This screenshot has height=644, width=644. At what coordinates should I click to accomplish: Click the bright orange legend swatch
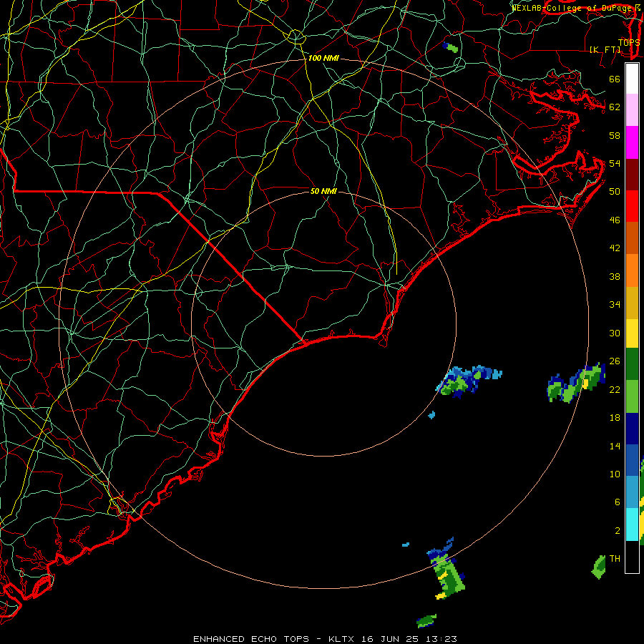click(632, 270)
